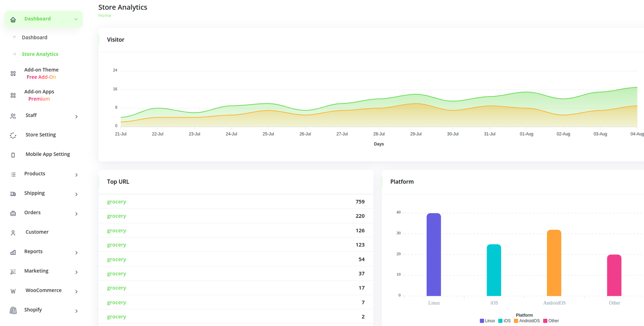Click the orange AndroidOS bar in chart
Viewport: 644px width, 326px height.
(x=554, y=263)
